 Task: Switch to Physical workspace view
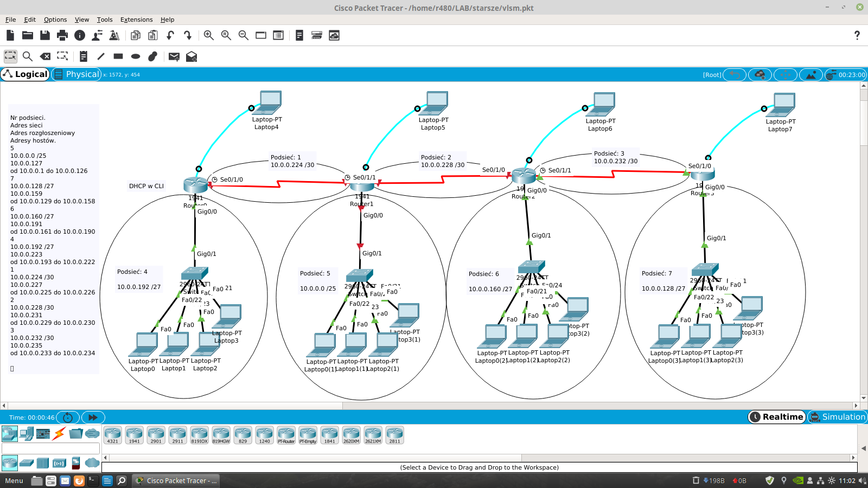click(76, 74)
